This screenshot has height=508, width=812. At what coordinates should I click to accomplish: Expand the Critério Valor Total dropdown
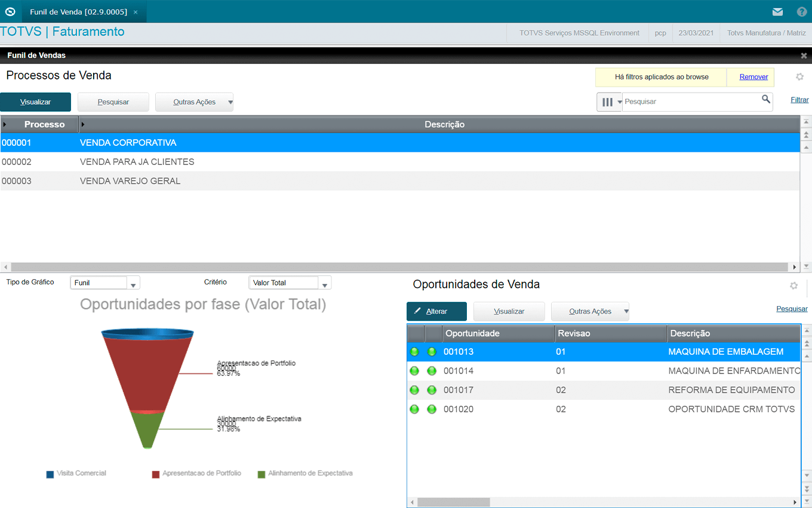tap(325, 283)
